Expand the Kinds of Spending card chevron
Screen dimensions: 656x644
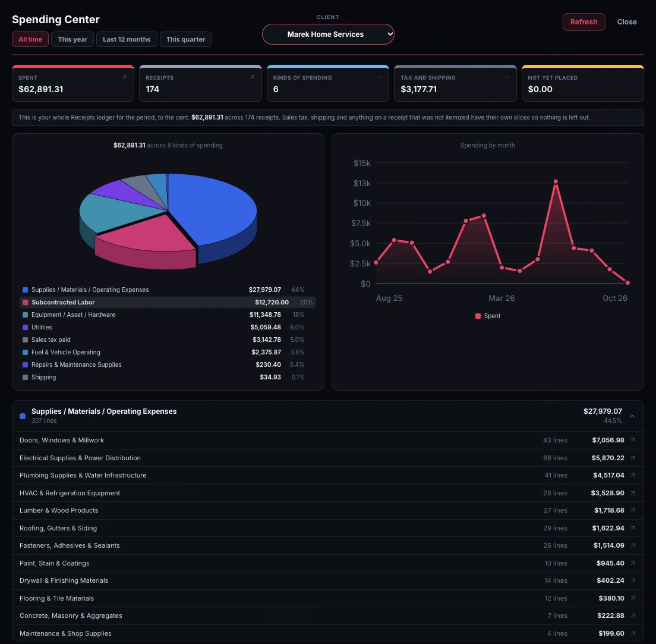click(x=379, y=77)
